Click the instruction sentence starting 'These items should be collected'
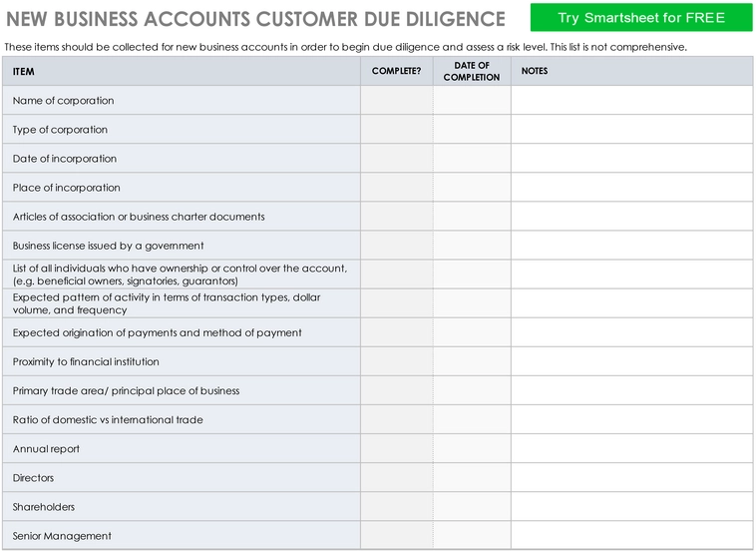The image size is (756, 552). click(x=346, y=47)
